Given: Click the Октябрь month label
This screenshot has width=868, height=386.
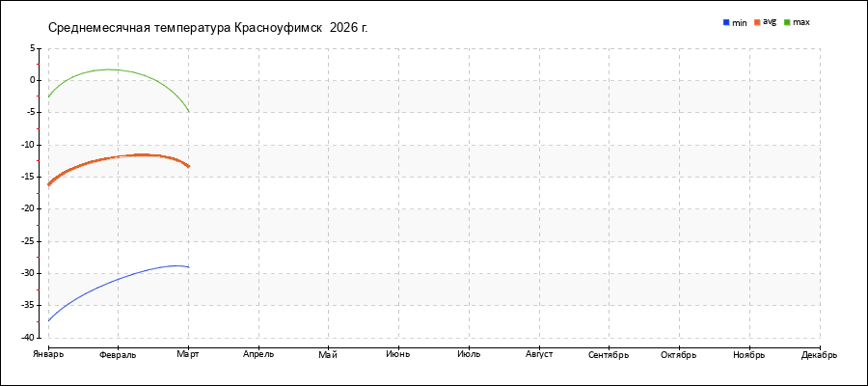Looking at the screenshot, I should click(679, 354).
